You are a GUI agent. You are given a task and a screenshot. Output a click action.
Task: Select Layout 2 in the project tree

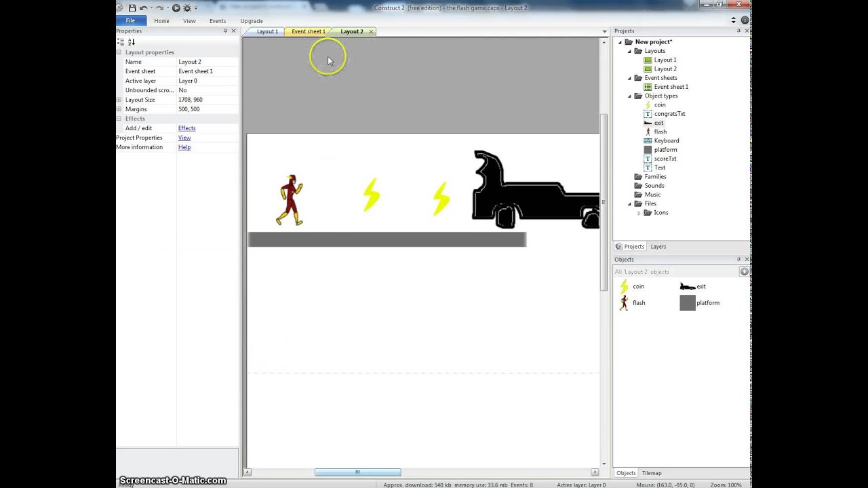pos(665,68)
